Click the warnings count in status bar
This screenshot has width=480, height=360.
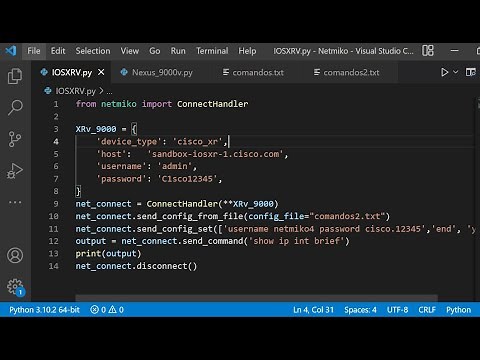(x=116, y=310)
